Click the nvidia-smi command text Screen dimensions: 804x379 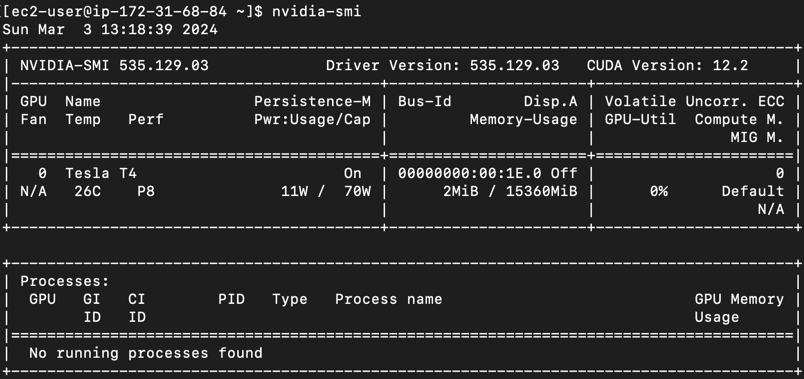click(x=316, y=11)
